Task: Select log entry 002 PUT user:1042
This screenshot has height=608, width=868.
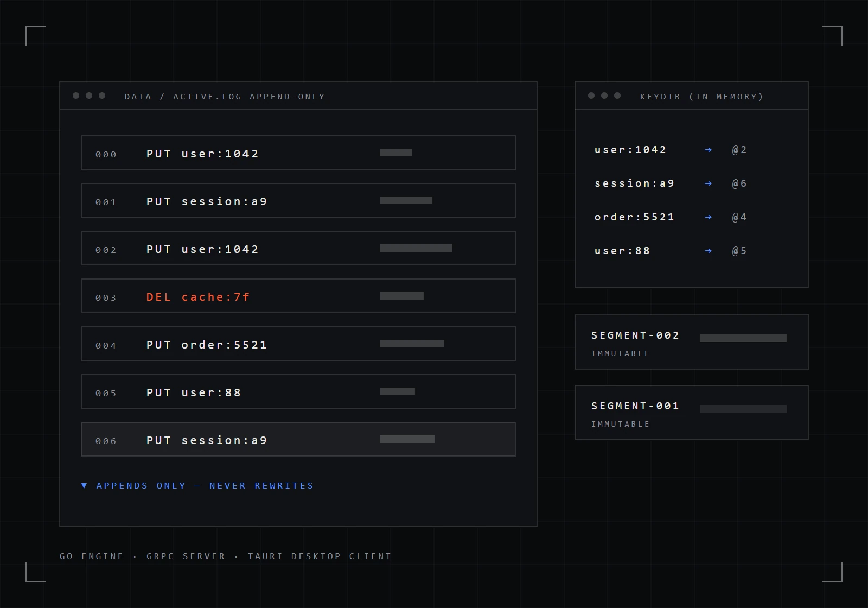Action: tap(298, 248)
